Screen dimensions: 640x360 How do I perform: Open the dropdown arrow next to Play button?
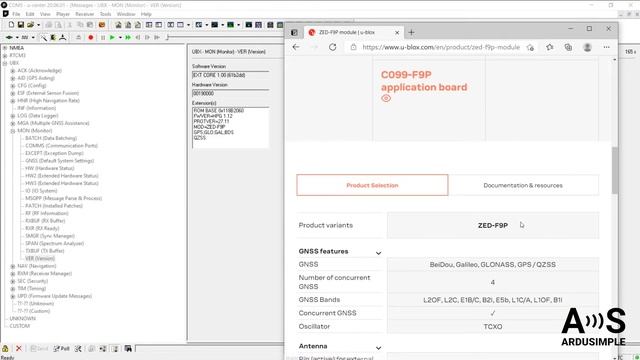tap(120, 38)
